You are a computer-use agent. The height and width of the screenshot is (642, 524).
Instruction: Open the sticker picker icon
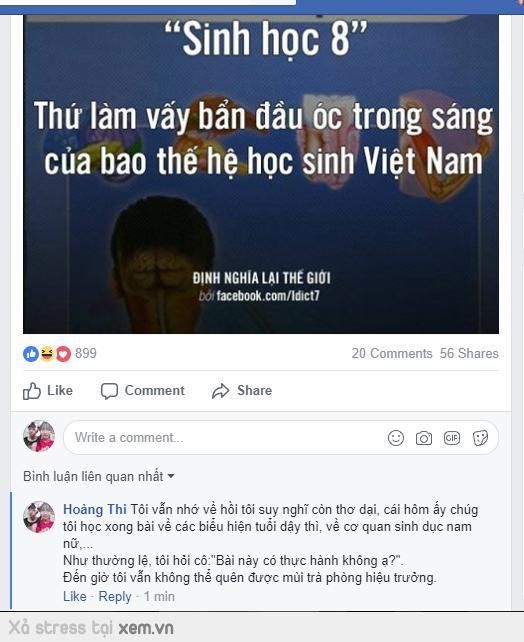480,438
